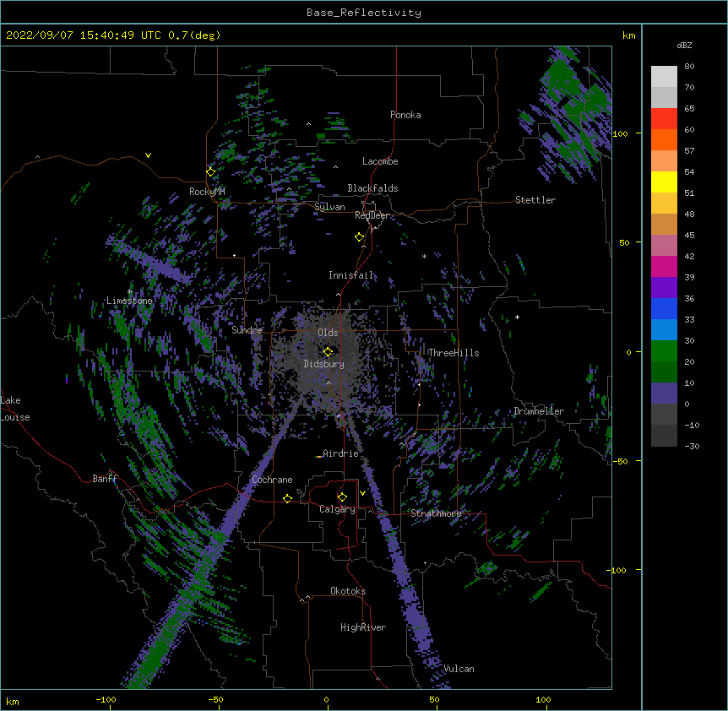Pick the violet 36–39 dBZ legend swatch
The width and height of the screenshot is (728, 711).
pyautogui.click(x=664, y=288)
